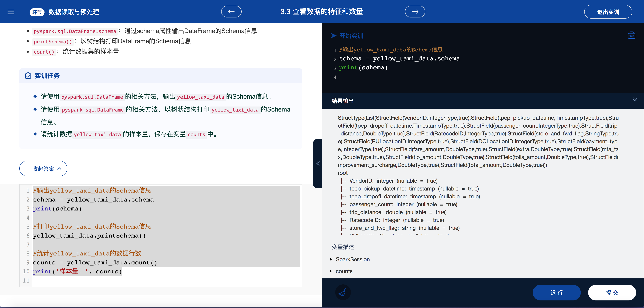This screenshot has height=308, width=644.
Task: Click the 数据读取与预处理 header title
Action: (x=74, y=12)
